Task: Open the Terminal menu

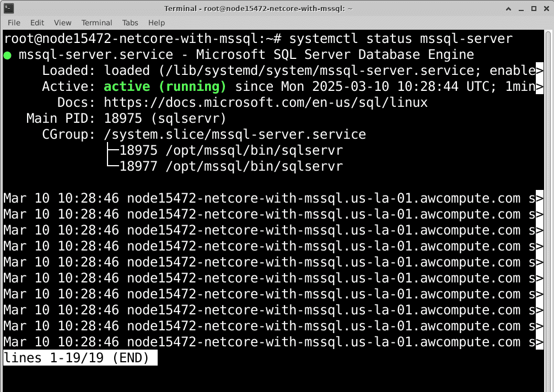Action: 96,23
